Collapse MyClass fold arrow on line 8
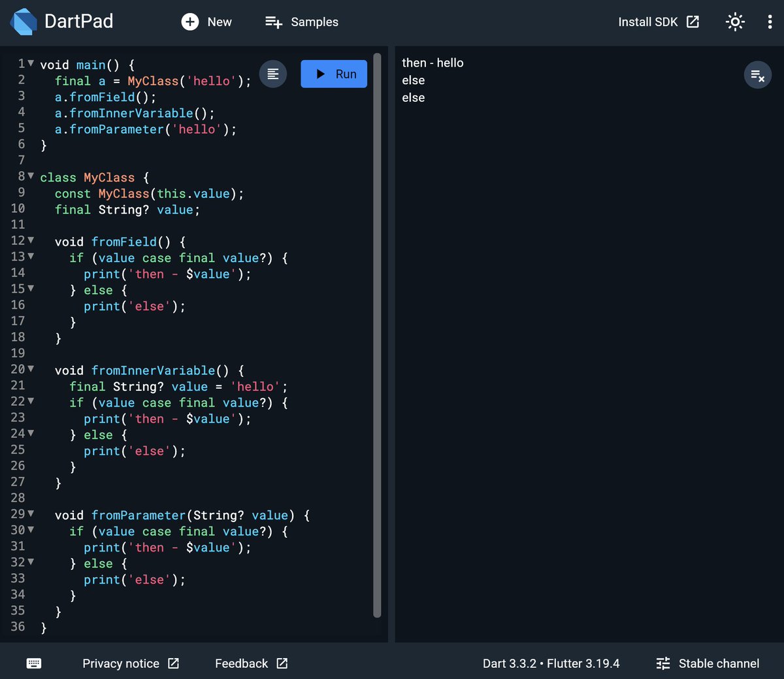The width and height of the screenshot is (784, 679). 31,176
